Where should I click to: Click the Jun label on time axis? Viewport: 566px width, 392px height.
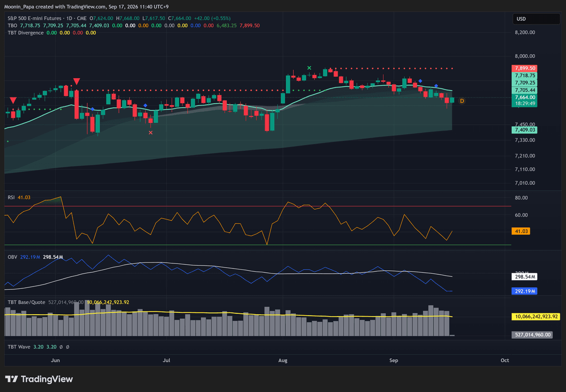click(x=55, y=360)
